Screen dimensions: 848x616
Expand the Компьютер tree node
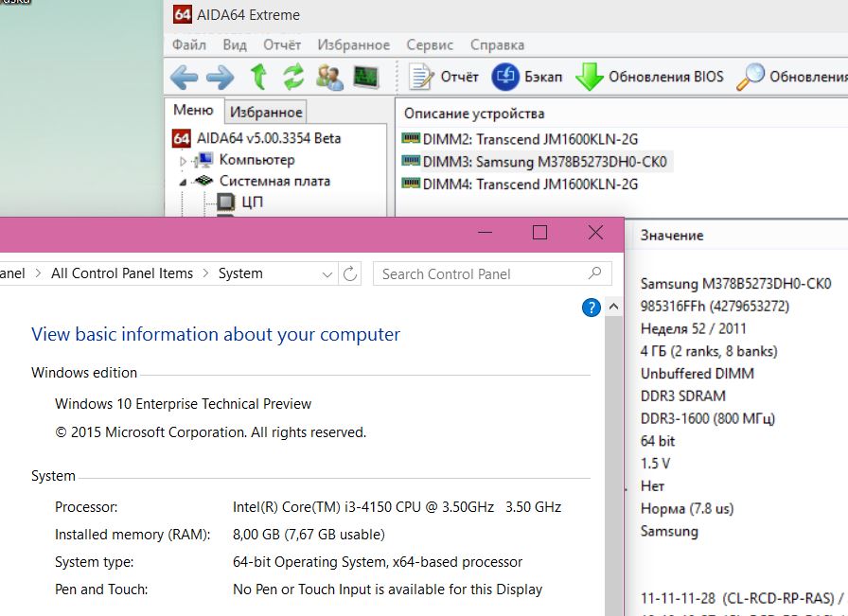click(x=185, y=161)
